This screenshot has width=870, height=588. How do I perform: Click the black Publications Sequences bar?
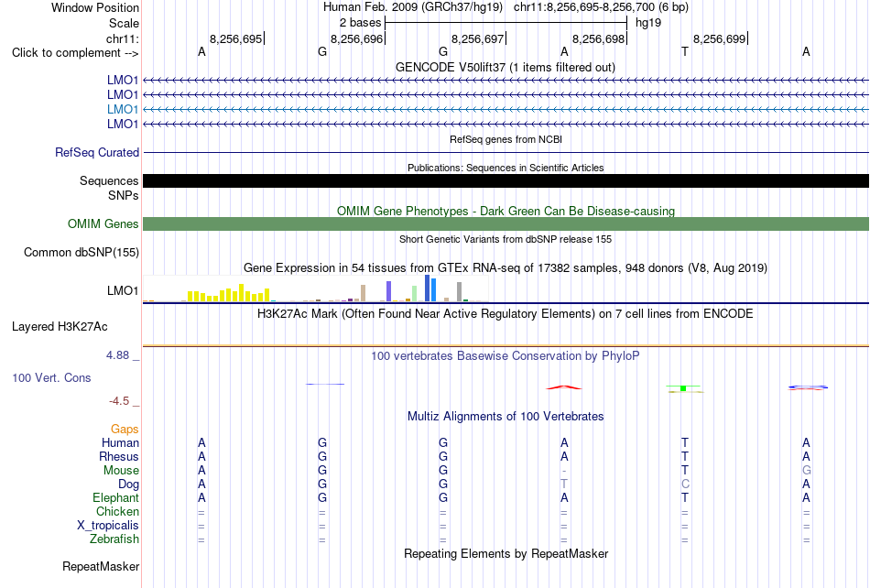click(x=506, y=180)
